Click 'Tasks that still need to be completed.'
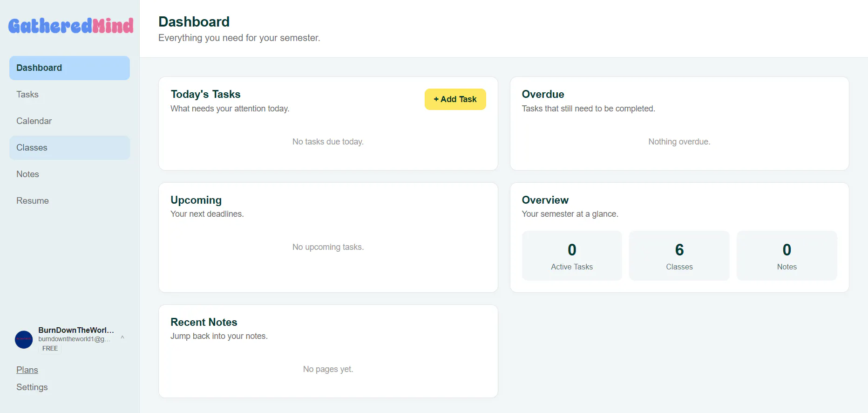Viewport: 868px width, 413px height. coord(589,109)
